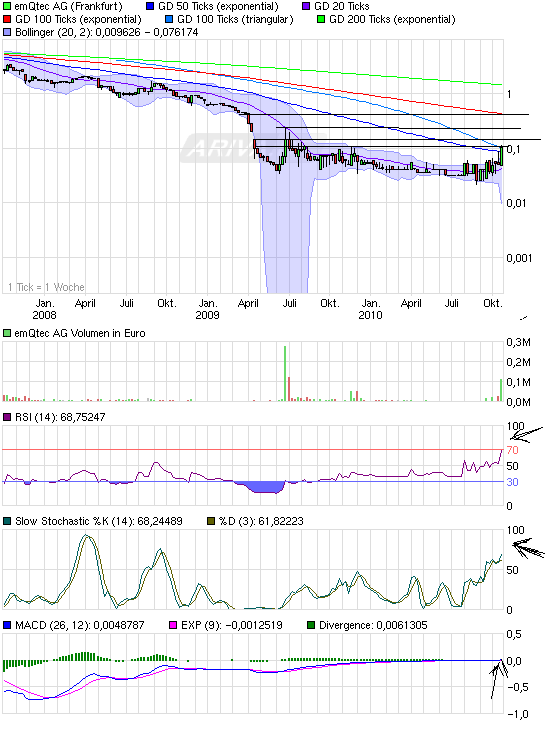Click the price axis value '0,001'
This screenshot has height=748, width=545.
point(519,259)
